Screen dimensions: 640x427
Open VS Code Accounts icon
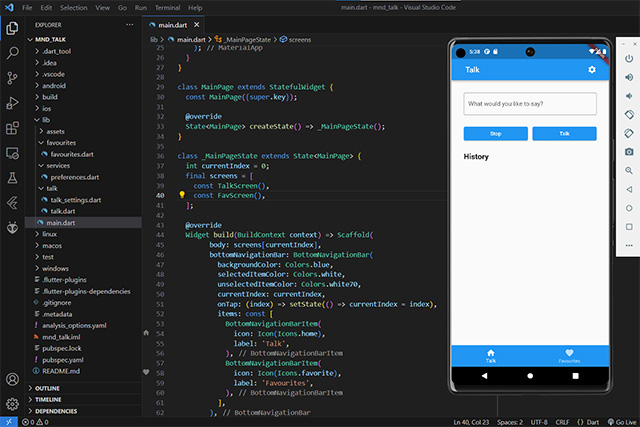[13, 379]
